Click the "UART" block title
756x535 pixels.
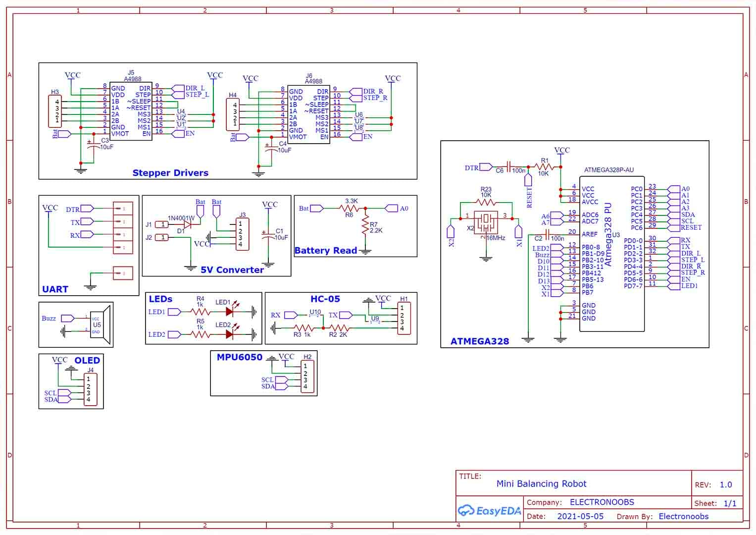pos(55,289)
